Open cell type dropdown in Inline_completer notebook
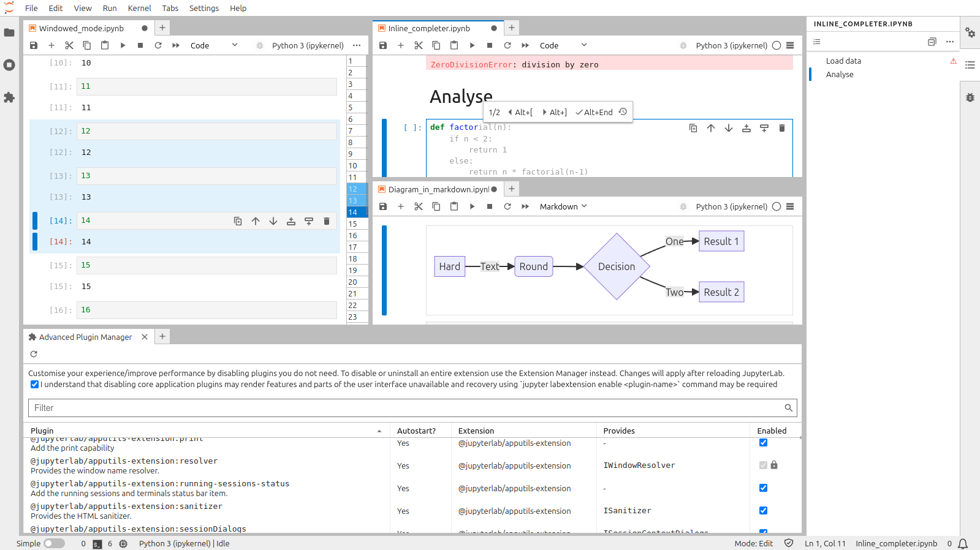Image resolution: width=980 pixels, height=550 pixels. [x=563, y=45]
